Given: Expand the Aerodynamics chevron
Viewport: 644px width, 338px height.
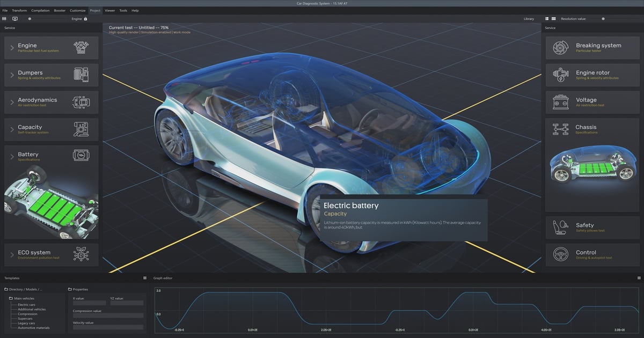Looking at the screenshot, I should coord(12,102).
